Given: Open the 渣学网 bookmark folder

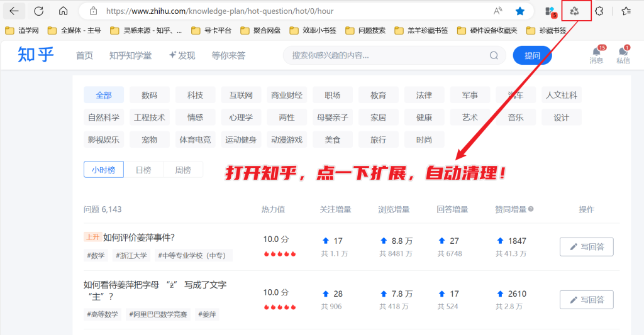Looking at the screenshot, I should (22, 30).
